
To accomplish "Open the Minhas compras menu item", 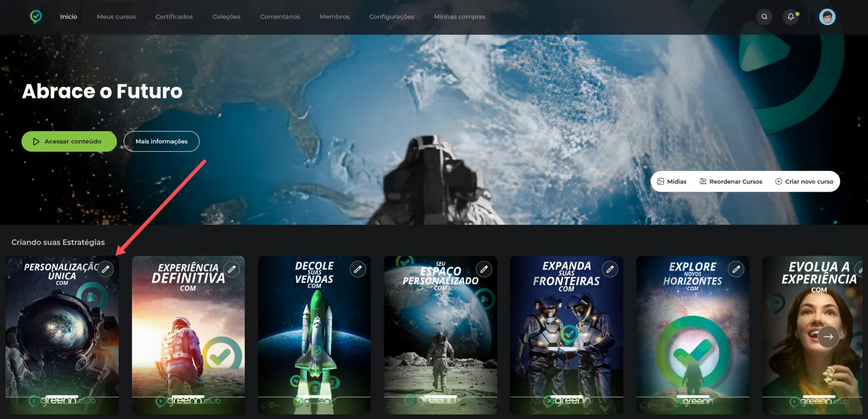I will [460, 17].
